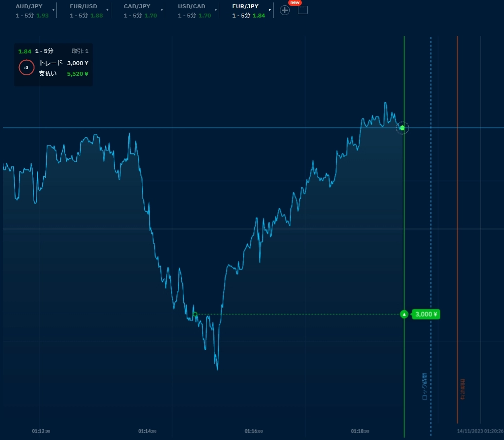Click the red 'new' badge
The image size is (504, 440).
(295, 2)
